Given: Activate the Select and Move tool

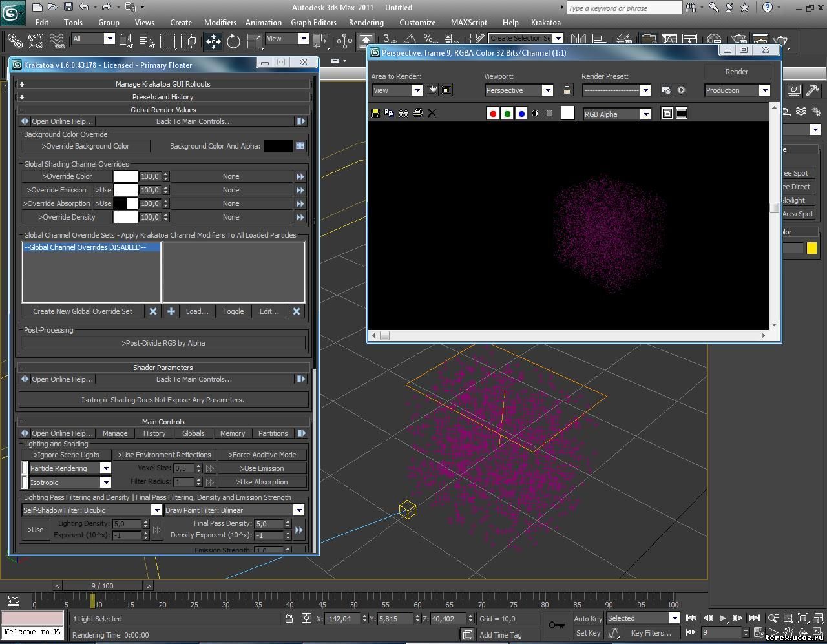Looking at the screenshot, I should pyautogui.click(x=213, y=41).
